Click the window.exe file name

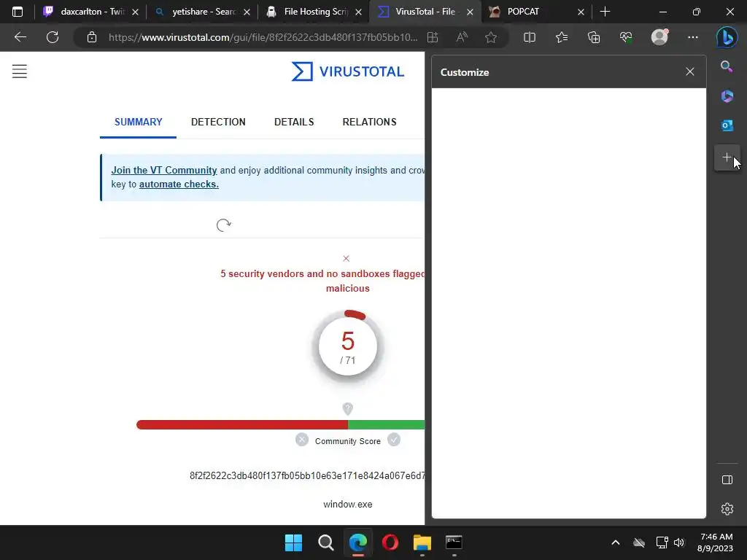[348, 505]
